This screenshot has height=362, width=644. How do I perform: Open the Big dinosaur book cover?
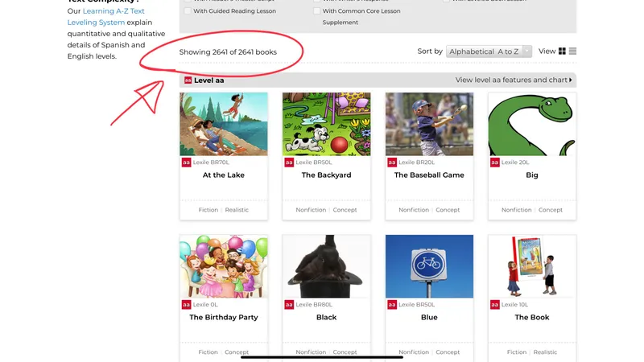click(532, 124)
